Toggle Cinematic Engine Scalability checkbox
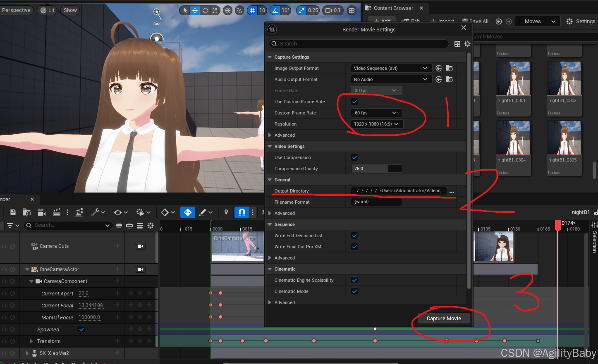Screen dimensions: 598x364 coord(354,280)
